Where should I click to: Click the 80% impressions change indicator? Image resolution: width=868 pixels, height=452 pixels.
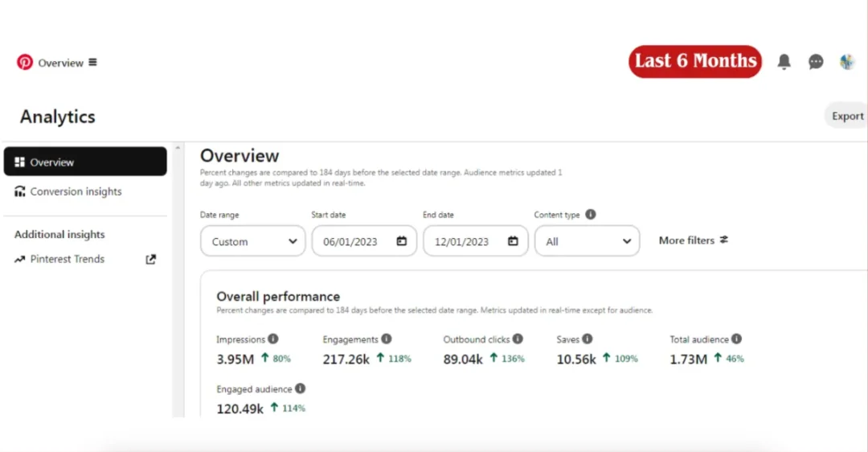tap(276, 359)
